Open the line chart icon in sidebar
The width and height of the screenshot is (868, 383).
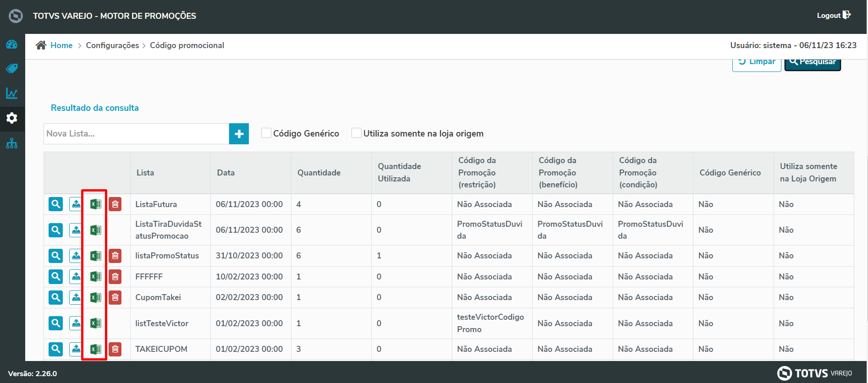pyautogui.click(x=12, y=93)
